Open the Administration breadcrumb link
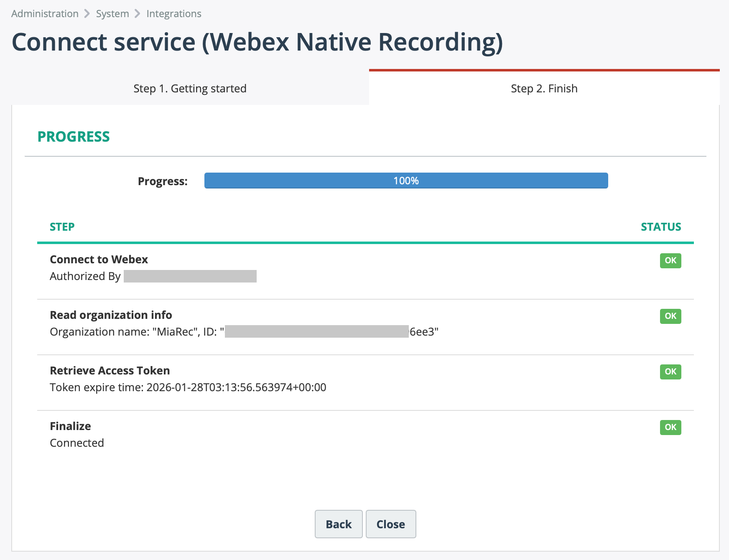This screenshot has height=560, width=729. [44, 13]
